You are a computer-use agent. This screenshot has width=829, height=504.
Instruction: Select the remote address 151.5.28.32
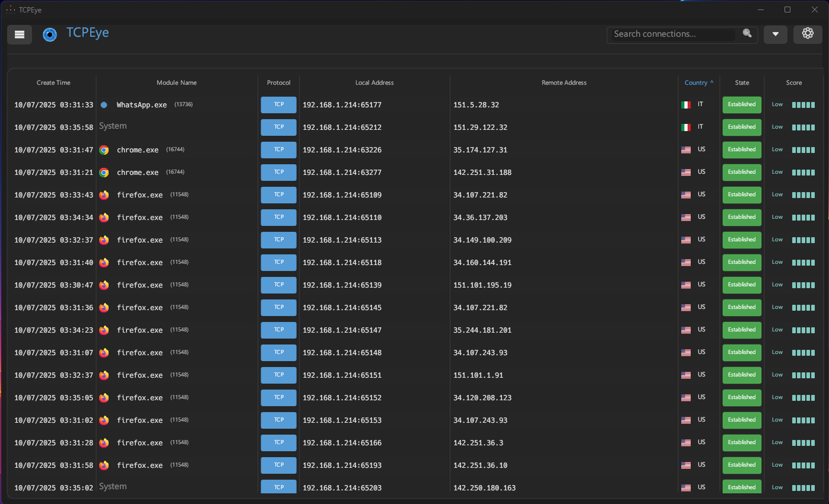point(476,105)
